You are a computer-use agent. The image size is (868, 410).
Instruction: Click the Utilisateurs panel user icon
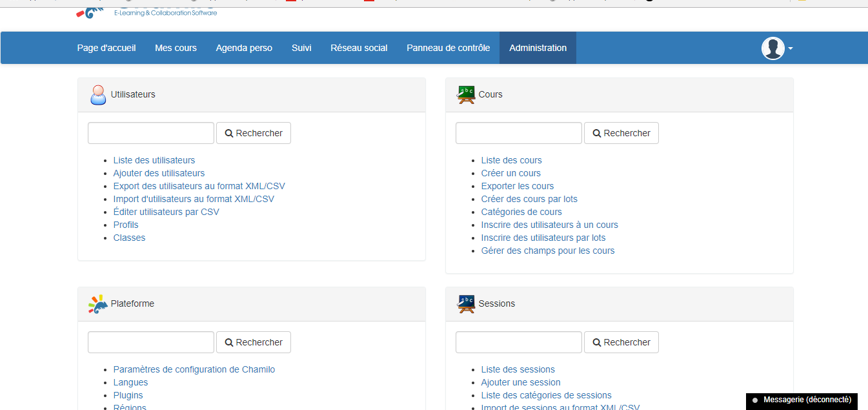point(97,95)
